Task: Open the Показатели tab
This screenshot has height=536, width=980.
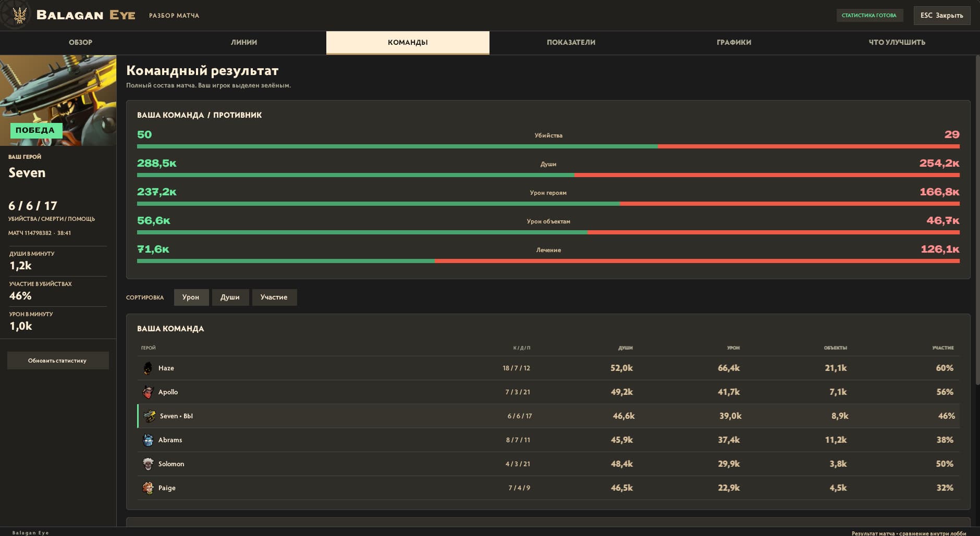Action: [x=571, y=42]
